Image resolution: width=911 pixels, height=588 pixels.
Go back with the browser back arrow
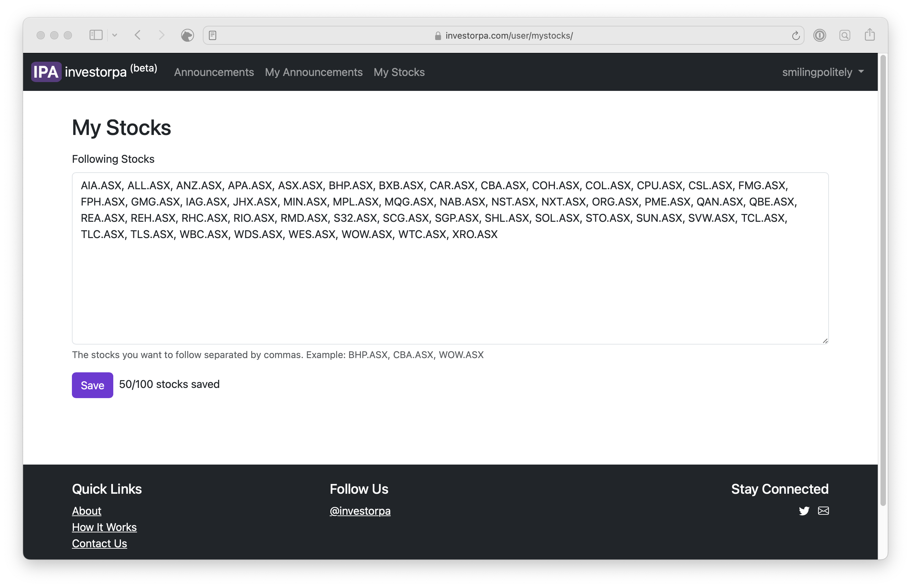click(x=138, y=35)
